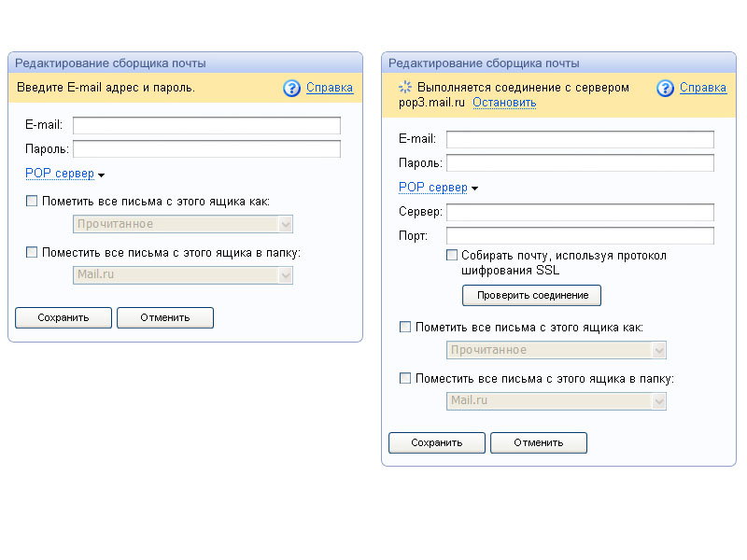Open the 'Прочитанное' dropdown in the left form

(183, 224)
